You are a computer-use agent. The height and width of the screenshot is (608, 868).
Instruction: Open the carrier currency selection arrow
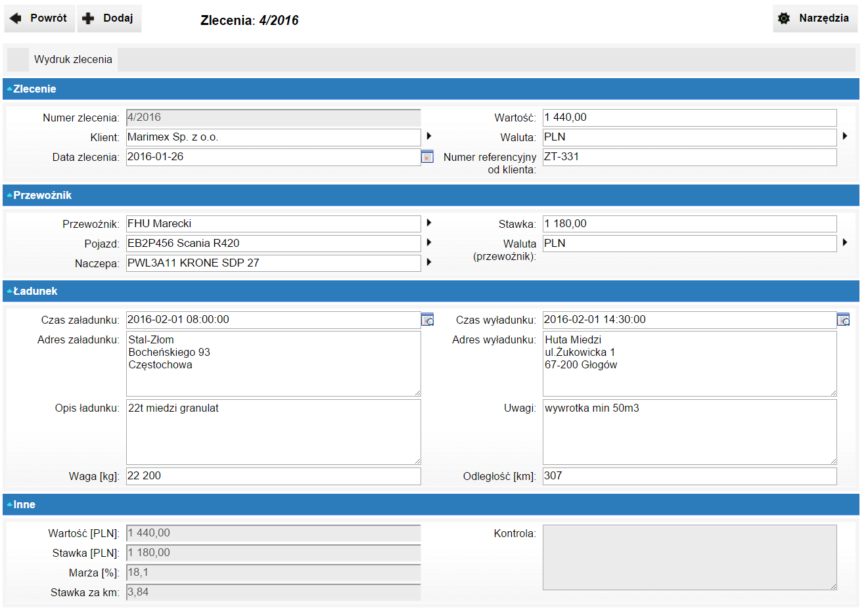[844, 243]
